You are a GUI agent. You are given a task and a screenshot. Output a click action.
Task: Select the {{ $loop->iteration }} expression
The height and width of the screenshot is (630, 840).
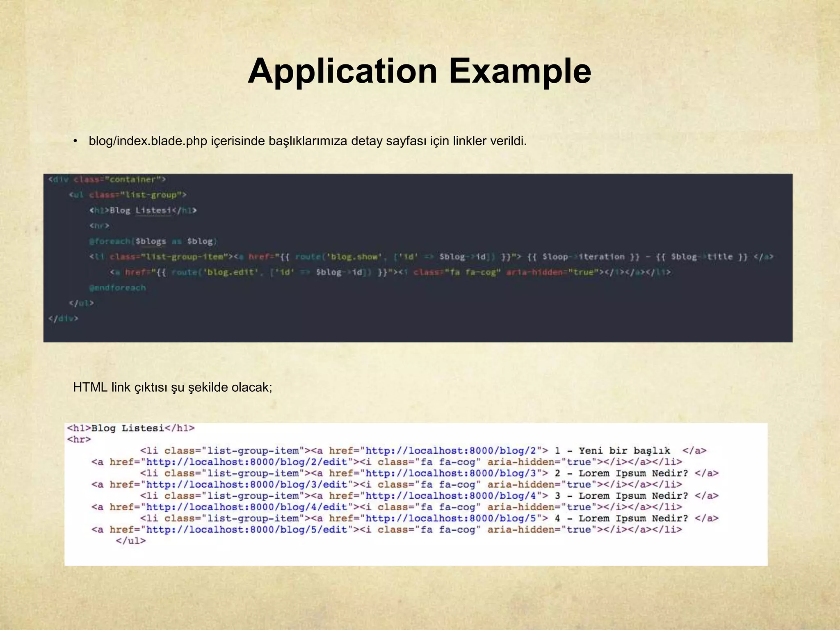pyautogui.click(x=583, y=257)
